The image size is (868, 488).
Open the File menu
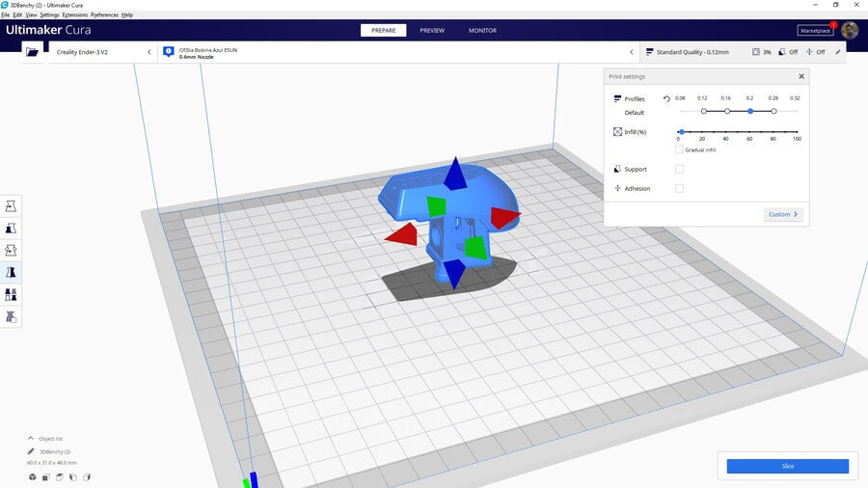click(x=6, y=14)
